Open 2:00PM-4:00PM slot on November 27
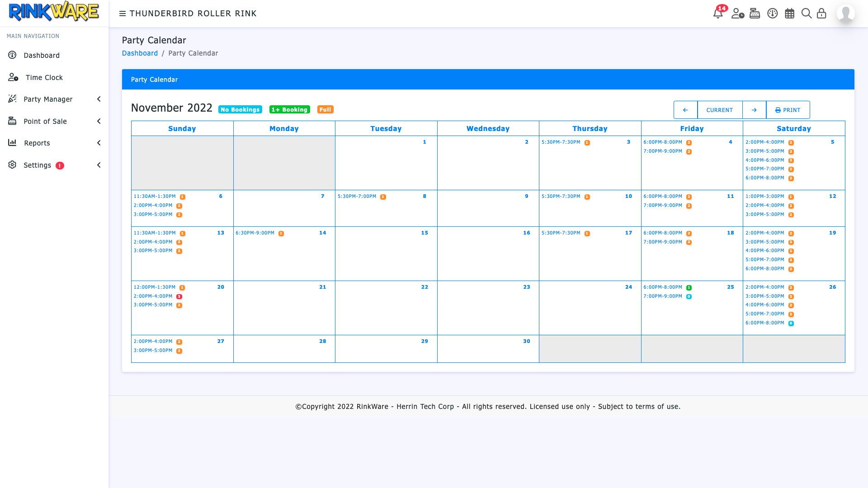 (x=153, y=341)
